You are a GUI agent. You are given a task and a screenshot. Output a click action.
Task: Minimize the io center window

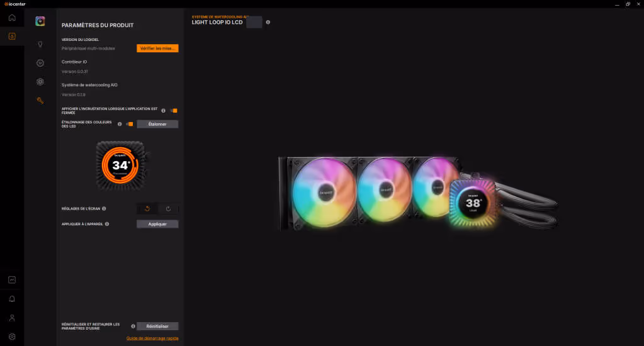[617, 4]
